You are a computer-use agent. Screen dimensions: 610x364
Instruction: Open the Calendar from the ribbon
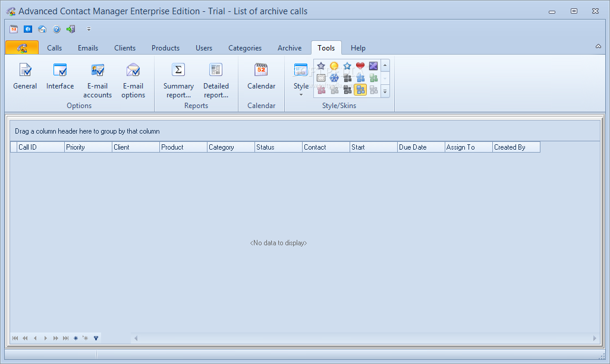point(261,77)
